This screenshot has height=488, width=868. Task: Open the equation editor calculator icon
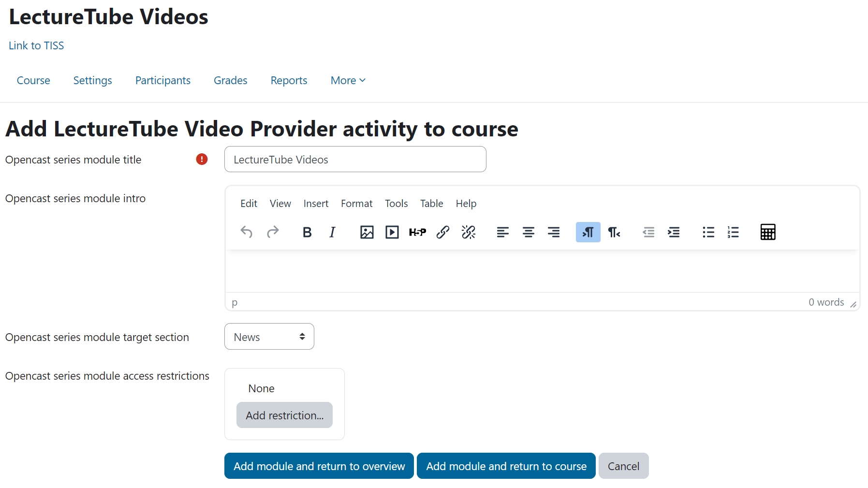[768, 232]
